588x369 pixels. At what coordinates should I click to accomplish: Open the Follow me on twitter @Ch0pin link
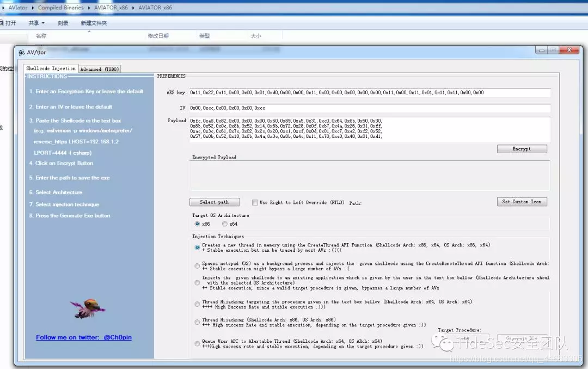pyautogui.click(x=84, y=337)
